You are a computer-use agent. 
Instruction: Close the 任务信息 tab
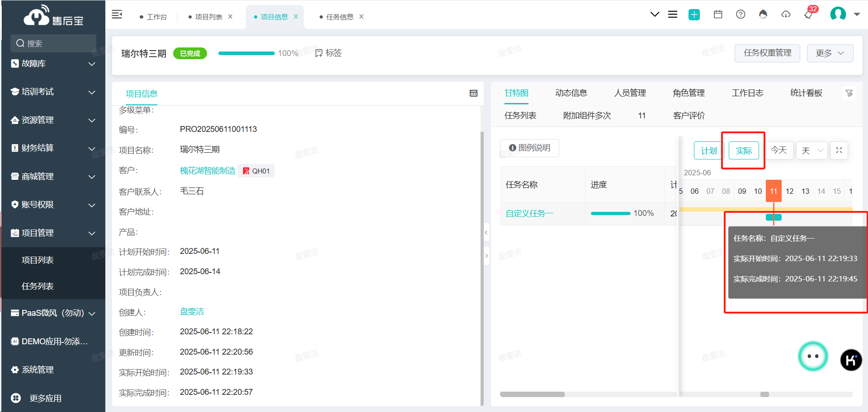tap(361, 17)
